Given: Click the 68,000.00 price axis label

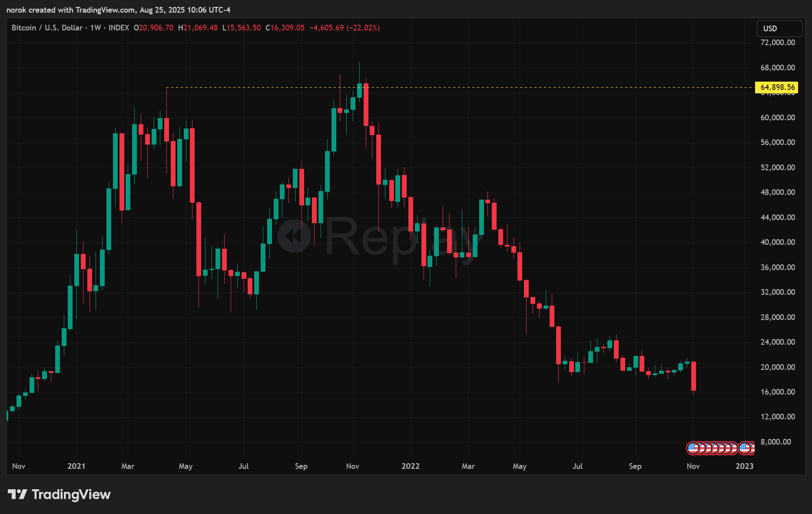Looking at the screenshot, I should click(778, 68).
